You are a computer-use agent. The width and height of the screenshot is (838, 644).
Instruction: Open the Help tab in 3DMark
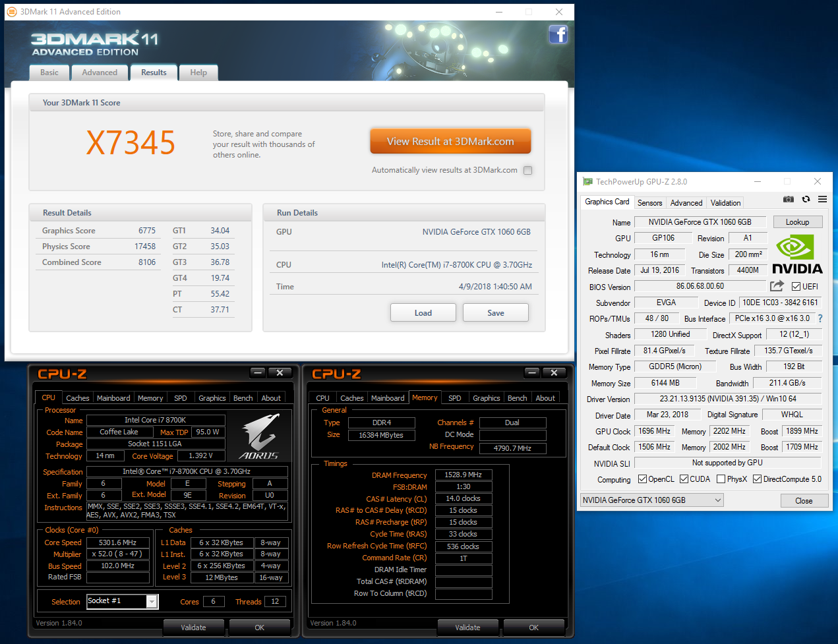[198, 73]
